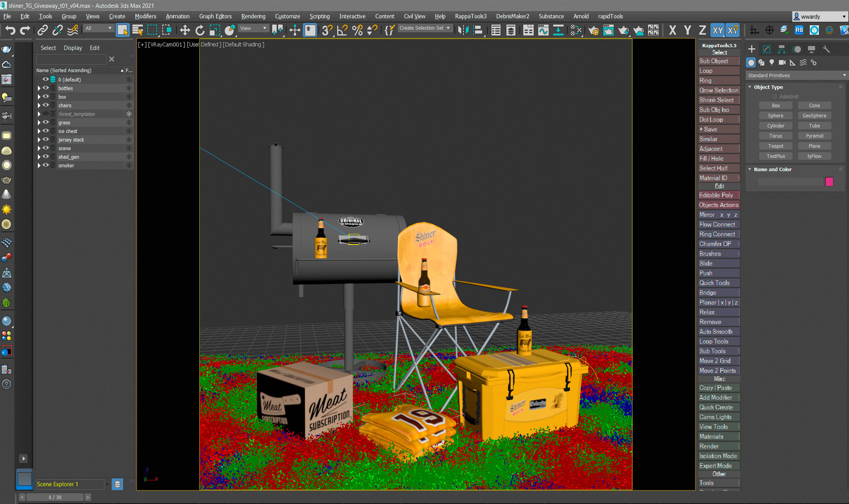Open the Utilities wrench panel icon
The width and height of the screenshot is (849, 504).
[x=826, y=49]
